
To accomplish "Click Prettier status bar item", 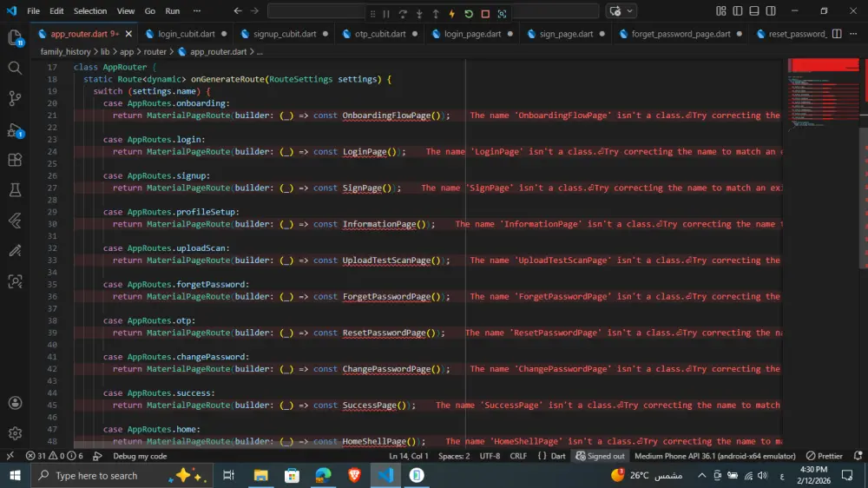I will click(825, 456).
